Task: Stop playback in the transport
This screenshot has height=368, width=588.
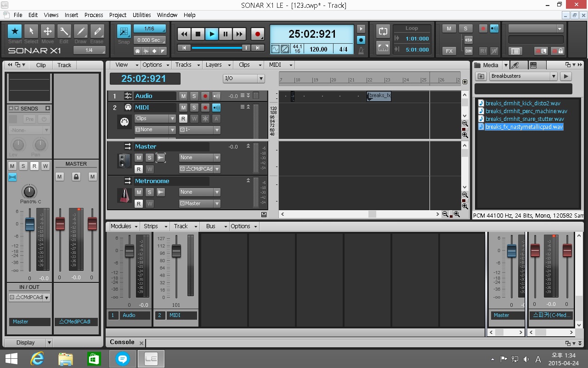Action: click(198, 34)
